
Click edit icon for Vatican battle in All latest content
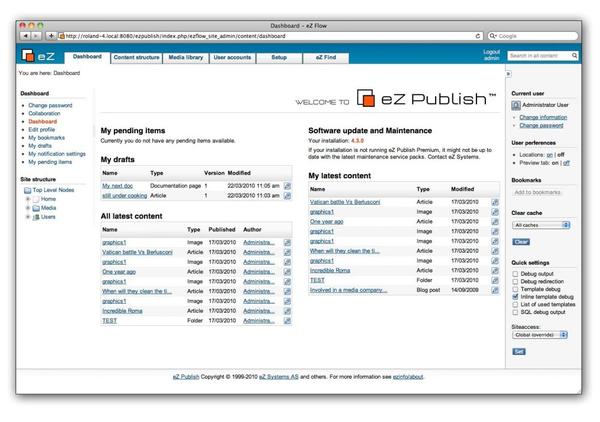tap(287, 253)
